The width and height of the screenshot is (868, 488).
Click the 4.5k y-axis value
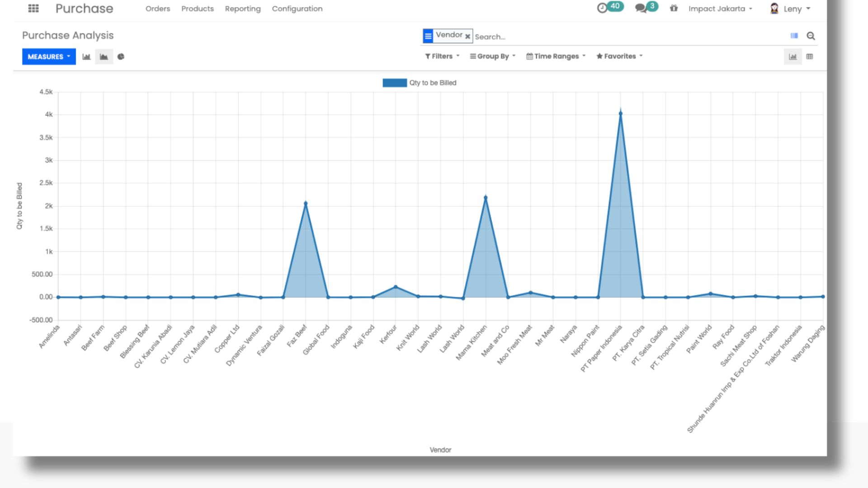point(46,92)
